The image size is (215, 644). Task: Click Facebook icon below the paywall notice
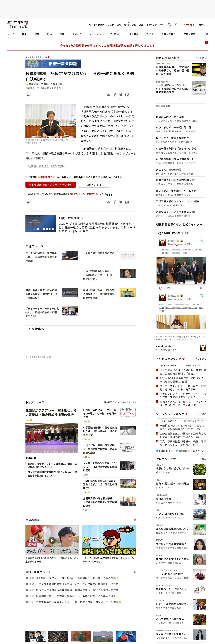[x=115, y=202]
